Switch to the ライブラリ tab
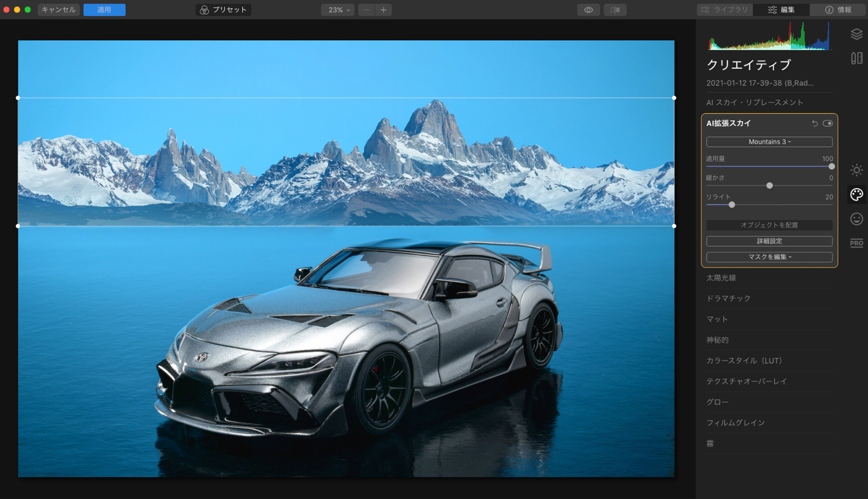 (x=725, y=10)
